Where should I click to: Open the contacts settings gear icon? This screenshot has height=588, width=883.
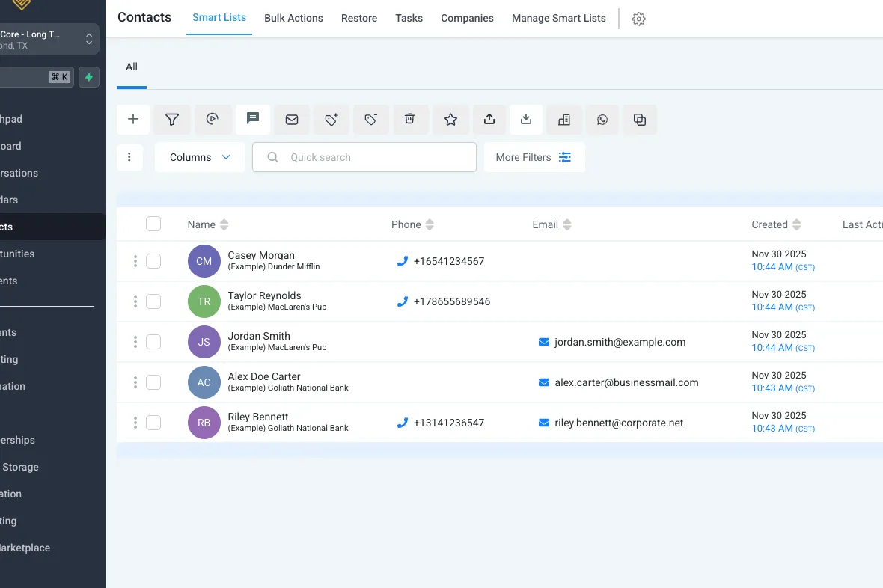tap(638, 19)
